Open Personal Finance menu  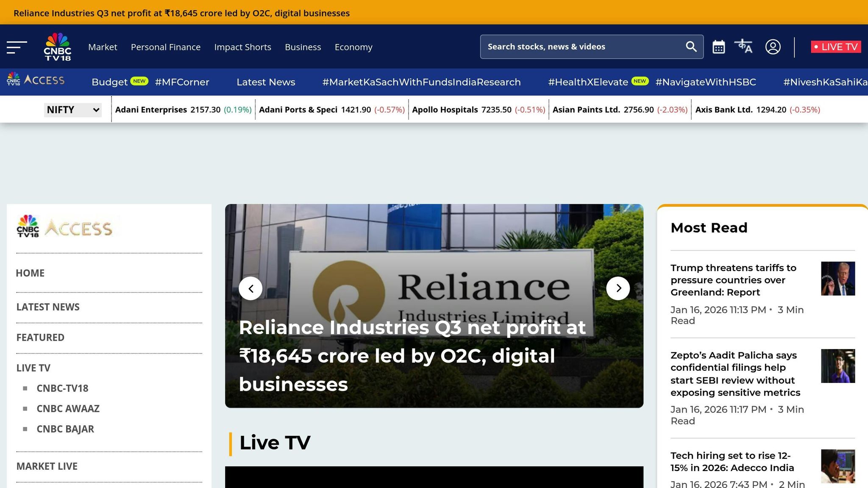pos(166,47)
